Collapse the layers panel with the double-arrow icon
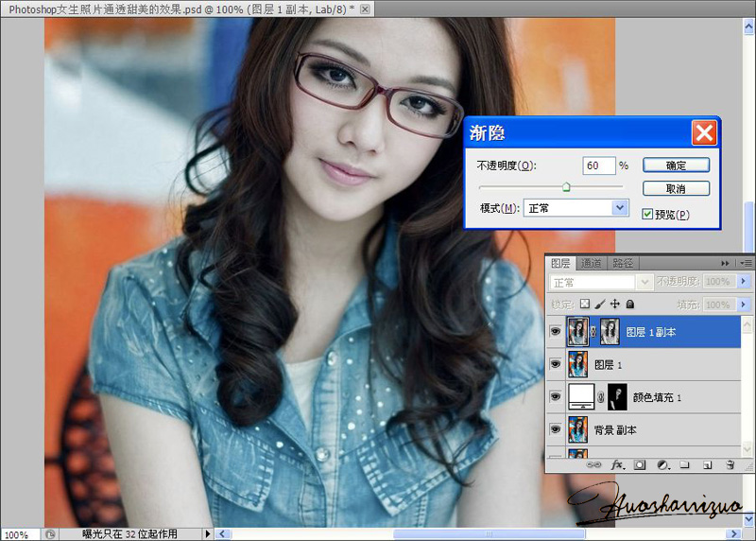Image resolution: width=756 pixels, height=541 pixels. [725, 263]
